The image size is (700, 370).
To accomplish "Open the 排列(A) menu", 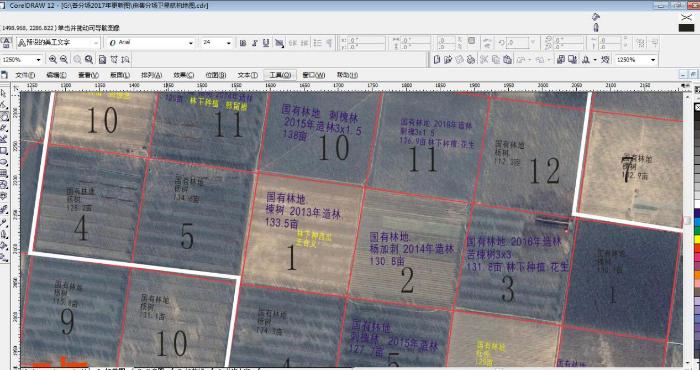I will [x=151, y=75].
